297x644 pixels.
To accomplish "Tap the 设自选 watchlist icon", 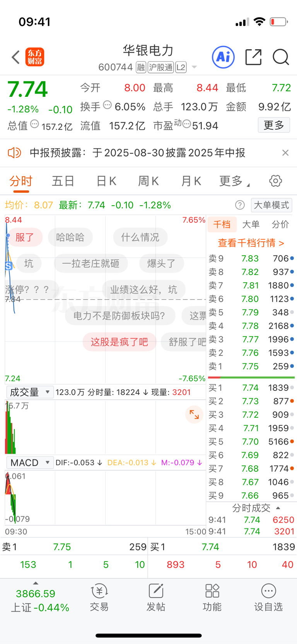I will 268,598.
